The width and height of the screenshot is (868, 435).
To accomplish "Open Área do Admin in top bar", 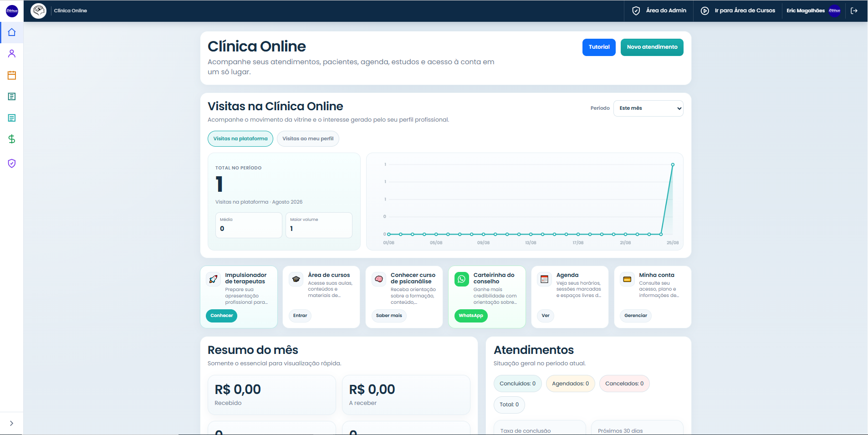I will coord(659,11).
